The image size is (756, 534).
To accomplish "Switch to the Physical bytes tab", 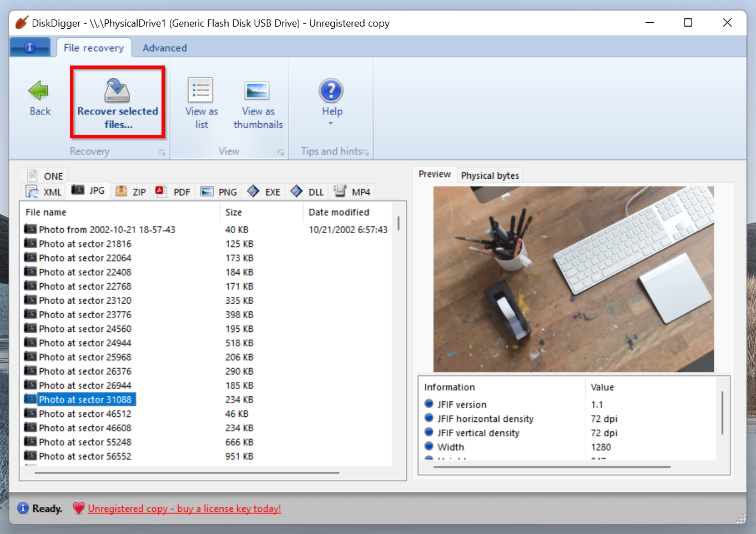I will pyautogui.click(x=490, y=175).
